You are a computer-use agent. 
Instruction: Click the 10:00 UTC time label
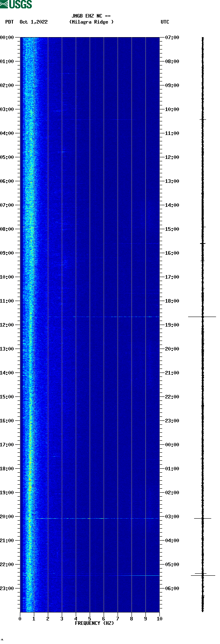[x=172, y=109]
